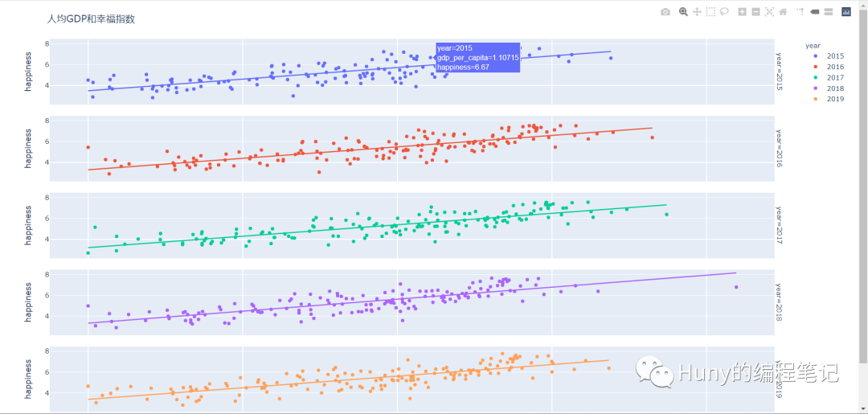The height and width of the screenshot is (414, 868).
Task: Click the Zoom In plus icon
Action: pos(743,12)
